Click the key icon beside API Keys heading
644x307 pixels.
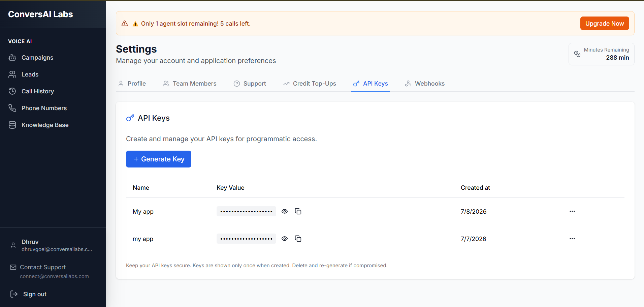130,118
